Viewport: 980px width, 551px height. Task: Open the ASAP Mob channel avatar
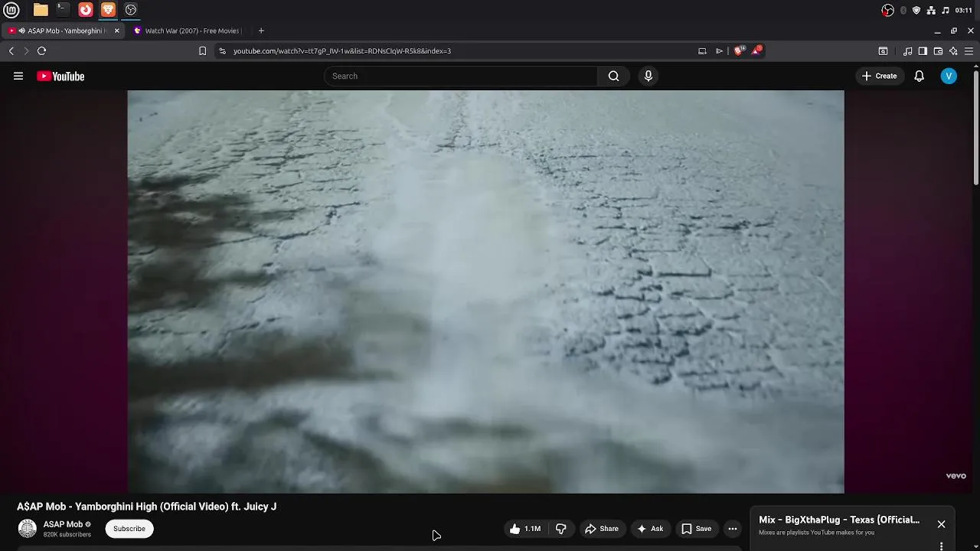pyautogui.click(x=28, y=529)
